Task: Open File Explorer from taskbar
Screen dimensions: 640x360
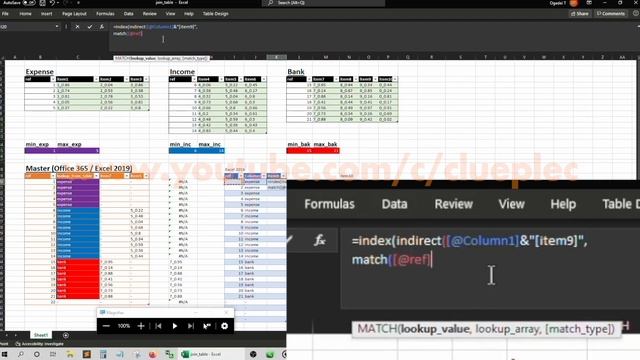Action: click(x=70, y=354)
